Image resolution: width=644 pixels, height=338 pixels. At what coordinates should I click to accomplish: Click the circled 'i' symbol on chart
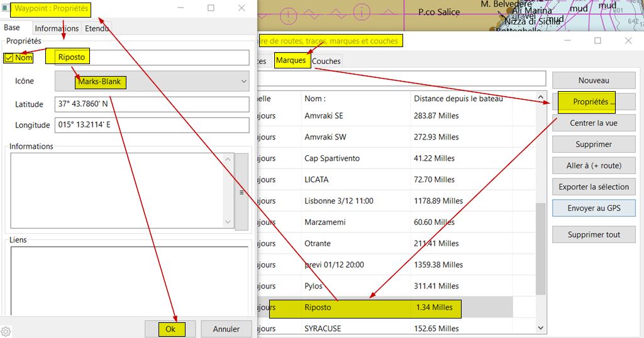(x=362, y=11)
